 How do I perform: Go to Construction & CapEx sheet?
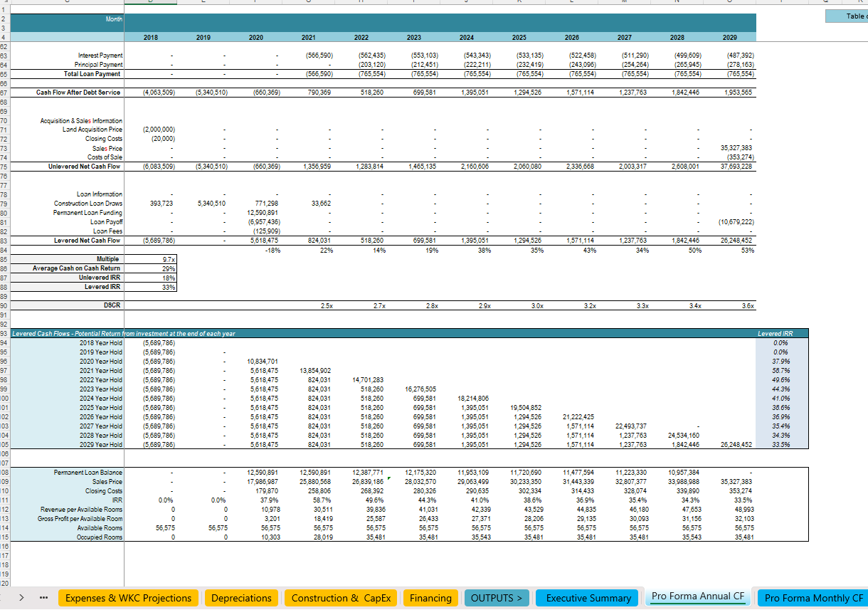point(341,598)
